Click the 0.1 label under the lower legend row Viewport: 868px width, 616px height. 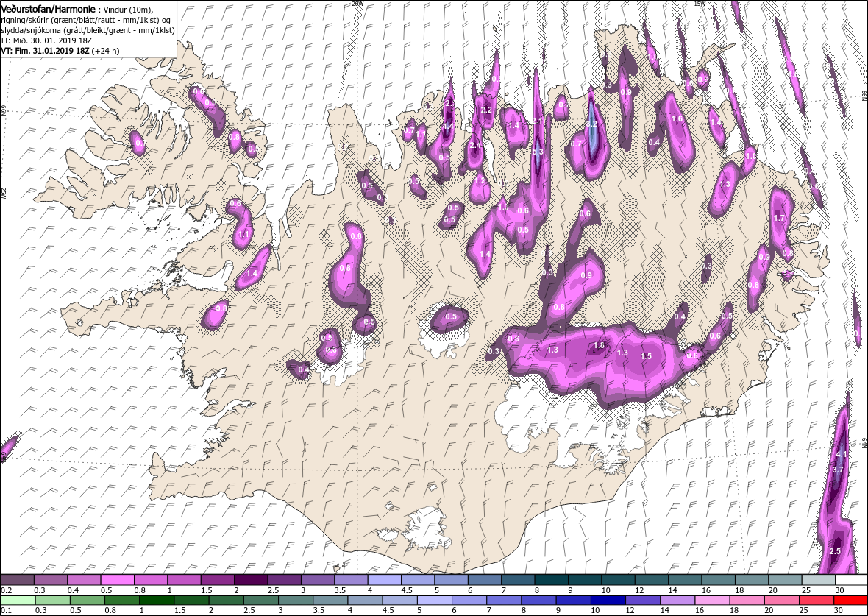[x=6, y=611]
